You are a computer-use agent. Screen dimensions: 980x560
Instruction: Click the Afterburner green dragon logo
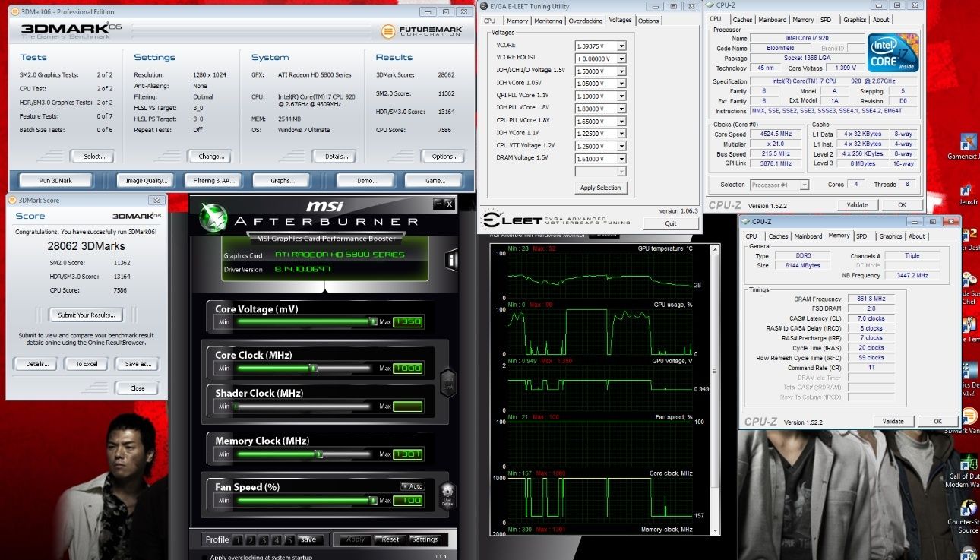pos(213,217)
